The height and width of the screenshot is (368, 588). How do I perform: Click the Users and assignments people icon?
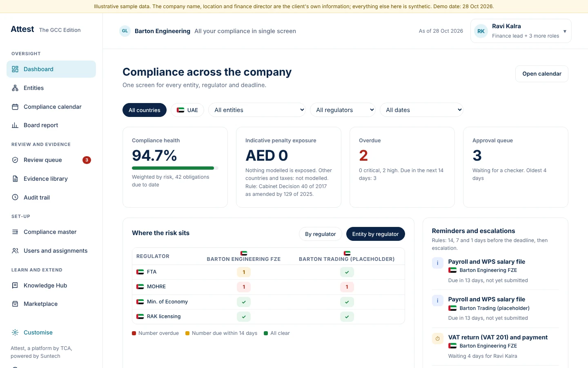(x=15, y=251)
